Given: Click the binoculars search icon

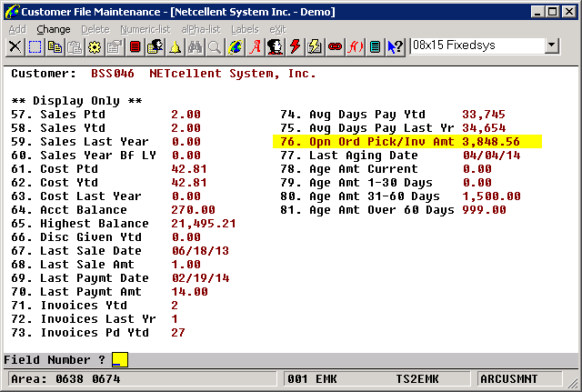Looking at the screenshot, I should pyautogui.click(x=196, y=47).
